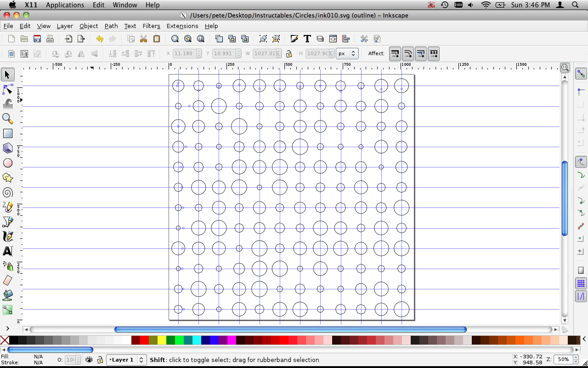Open the Object menu
The width and height of the screenshot is (588, 368).
coord(89,26)
